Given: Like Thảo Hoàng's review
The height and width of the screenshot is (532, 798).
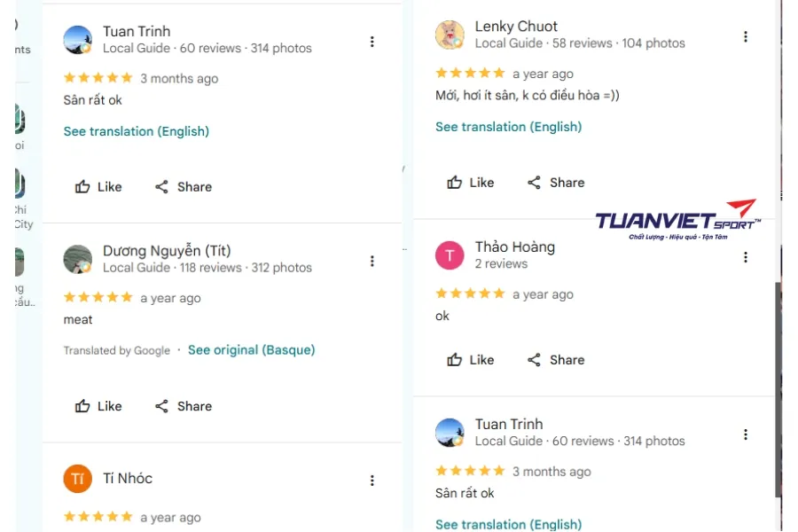Looking at the screenshot, I should point(470,360).
